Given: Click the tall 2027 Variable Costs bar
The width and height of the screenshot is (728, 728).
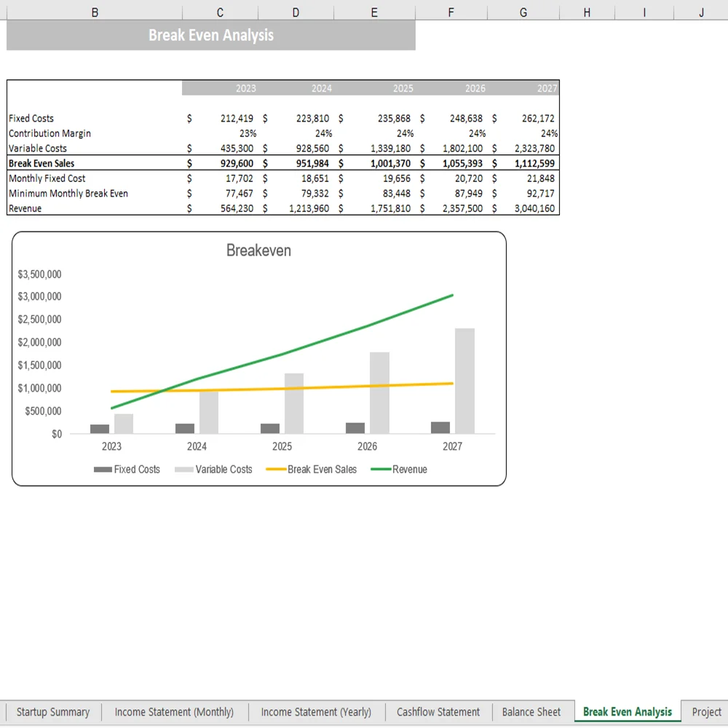Looking at the screenshot, I should coord(464,379).
